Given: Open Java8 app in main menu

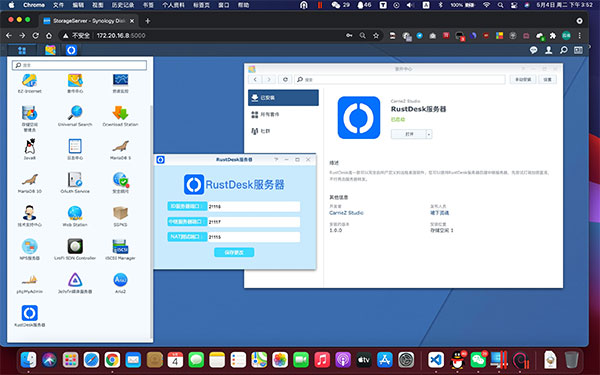Looking at the screenshot, I should pyautogui.click(x=29, y=149).
